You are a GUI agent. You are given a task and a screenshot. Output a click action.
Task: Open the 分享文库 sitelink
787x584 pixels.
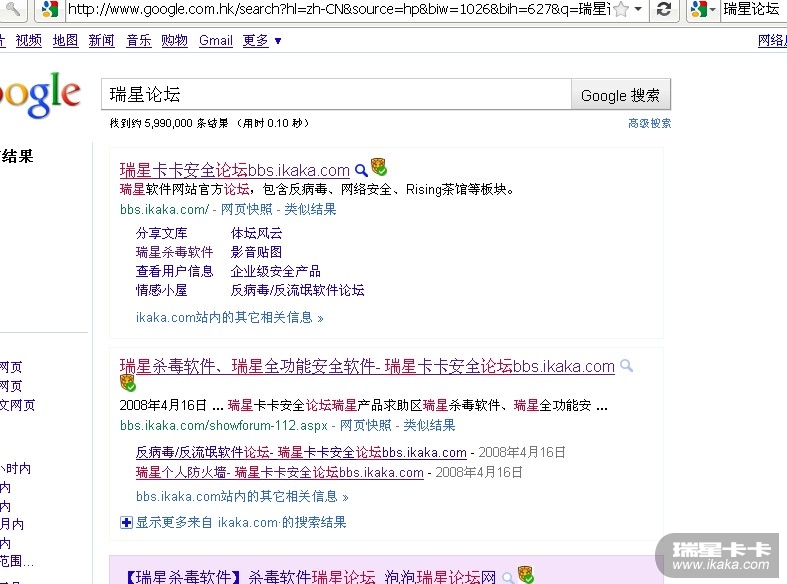[x=161, y=233]
